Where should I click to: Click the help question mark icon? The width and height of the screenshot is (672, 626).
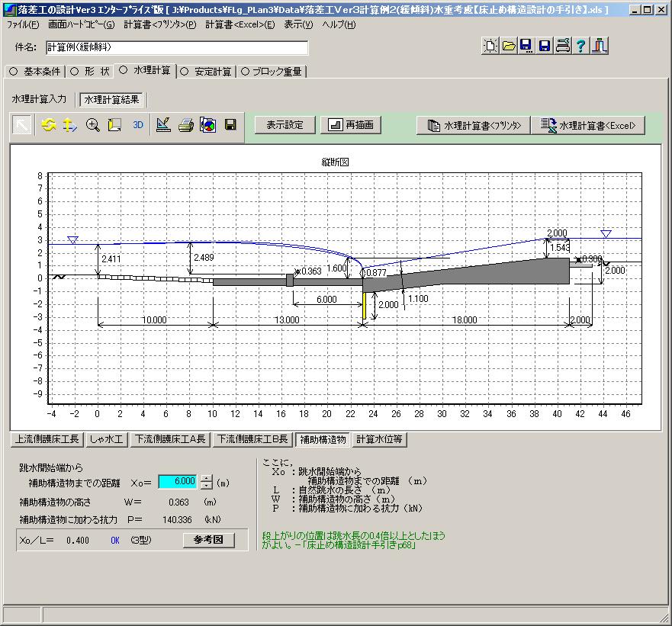[582, 47]
